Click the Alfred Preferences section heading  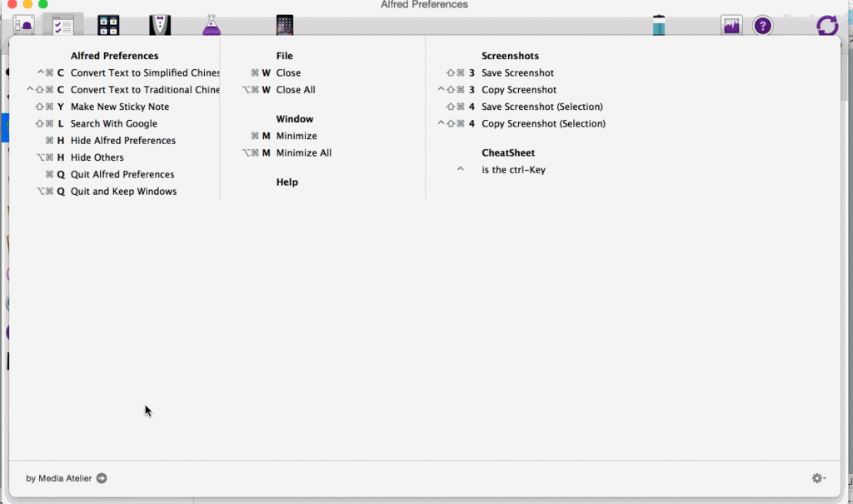coord(114,56)
